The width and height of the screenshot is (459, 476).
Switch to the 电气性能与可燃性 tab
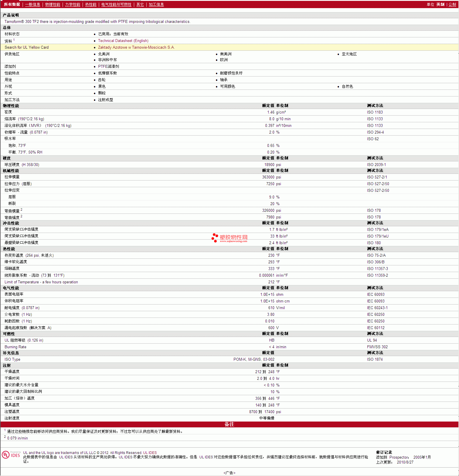tap(116, 4)
